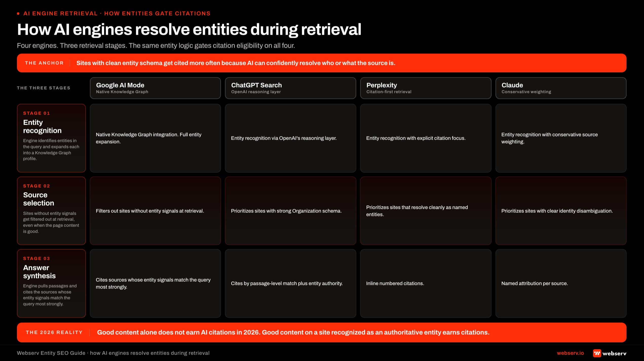
Task: Click the 'STAGE 03' label
Action: pyautogui.click(x=36, y=259)
